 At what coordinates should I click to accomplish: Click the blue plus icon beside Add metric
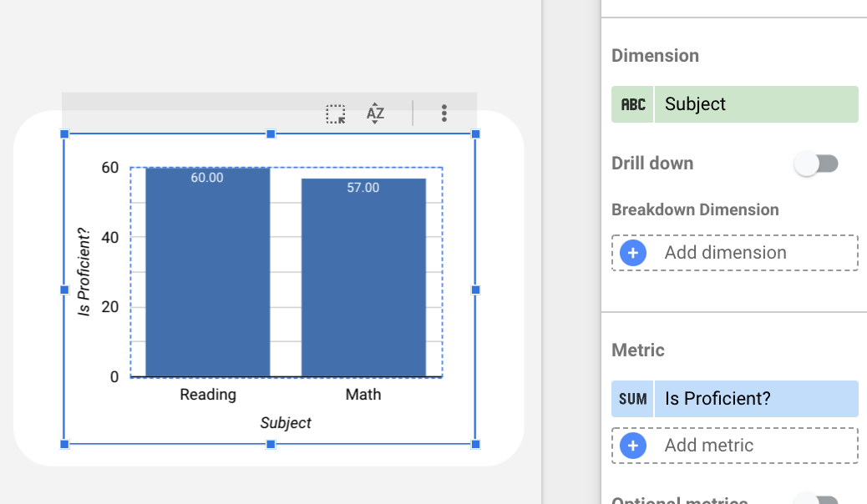[632, 445]
